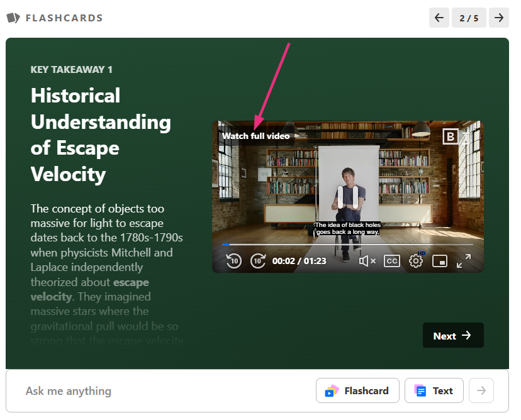Click the B logo on video
Viewport: 521px width, 420px height.
451,136
